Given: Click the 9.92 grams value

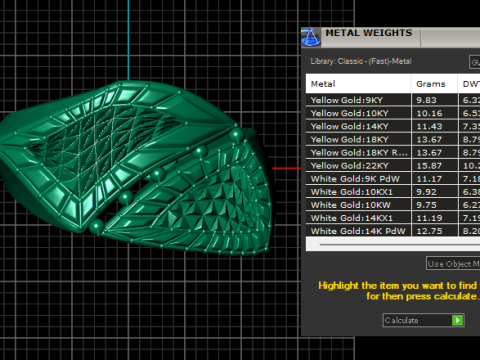Looking at the screenshot, I should (426, 192).
